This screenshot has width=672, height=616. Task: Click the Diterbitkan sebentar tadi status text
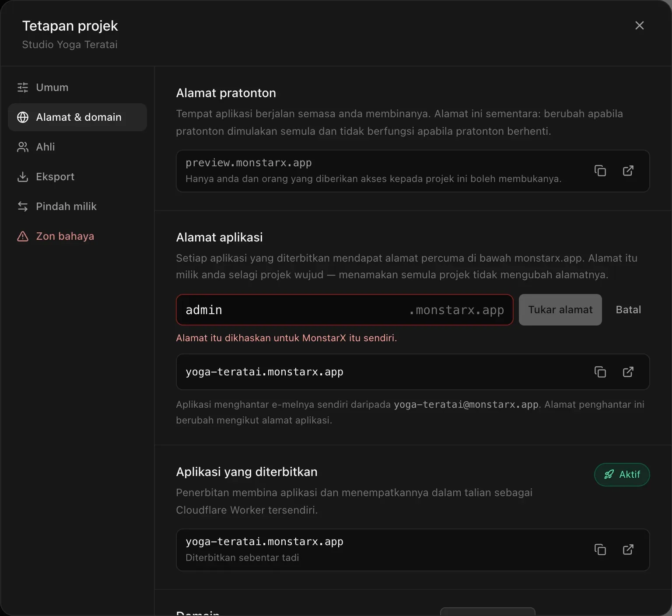pyautogui.click(x=242, y=558)
